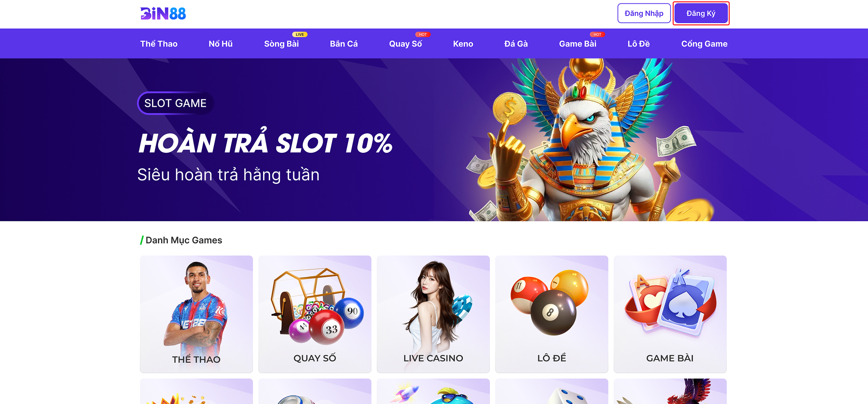Open the LÔ ĐỀ billiard balls card
Viewport: 868px width, 404px height.
(552, 314)
